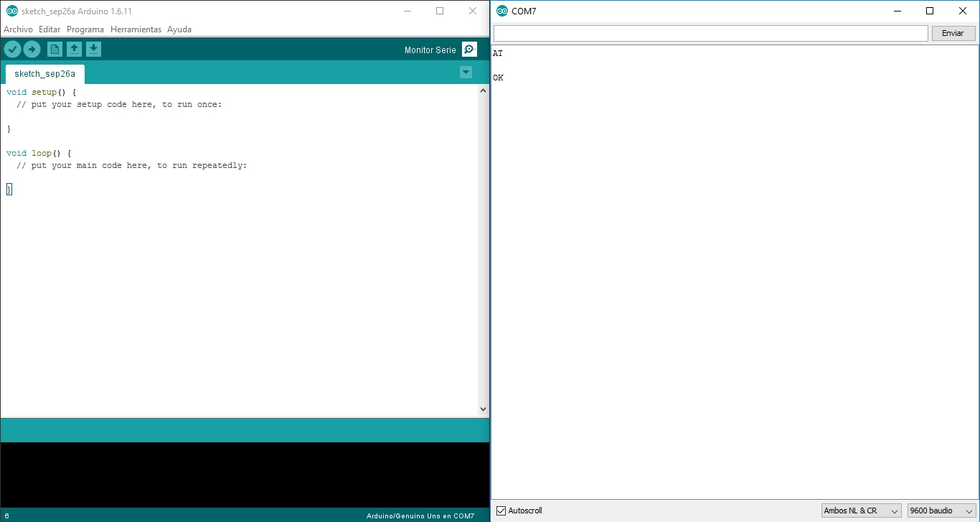Open the line-ending dropdown showing Ambos NL & CR
Viewport: 980px width, 522px height.
tap(861, 511)
